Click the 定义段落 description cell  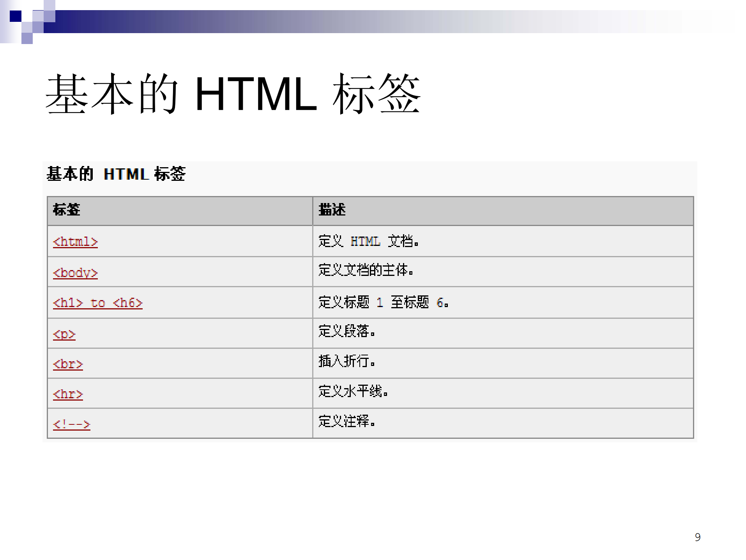tap(347, 332)
